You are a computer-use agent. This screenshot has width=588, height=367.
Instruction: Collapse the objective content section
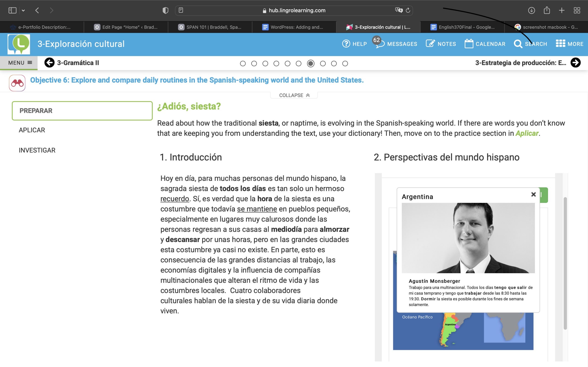pyautogui.click(x=294, y=95)
